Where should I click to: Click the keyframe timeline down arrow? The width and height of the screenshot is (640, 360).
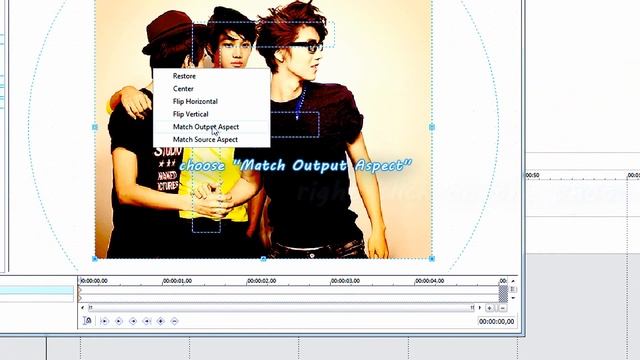coord(513,298)
